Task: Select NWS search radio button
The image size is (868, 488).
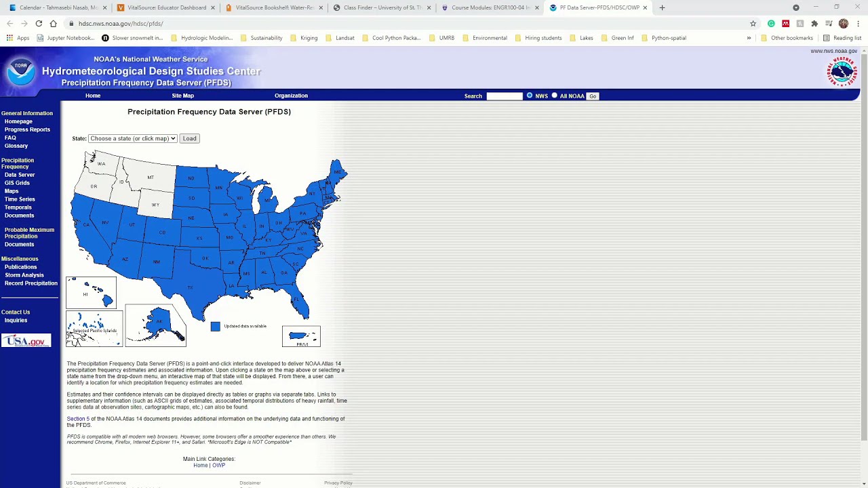Action: (x=530, y=96)
